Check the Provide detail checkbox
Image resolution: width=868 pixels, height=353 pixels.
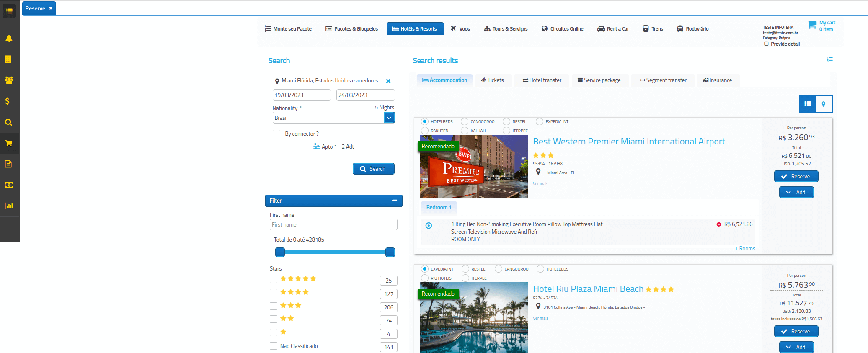click(766, 44)
